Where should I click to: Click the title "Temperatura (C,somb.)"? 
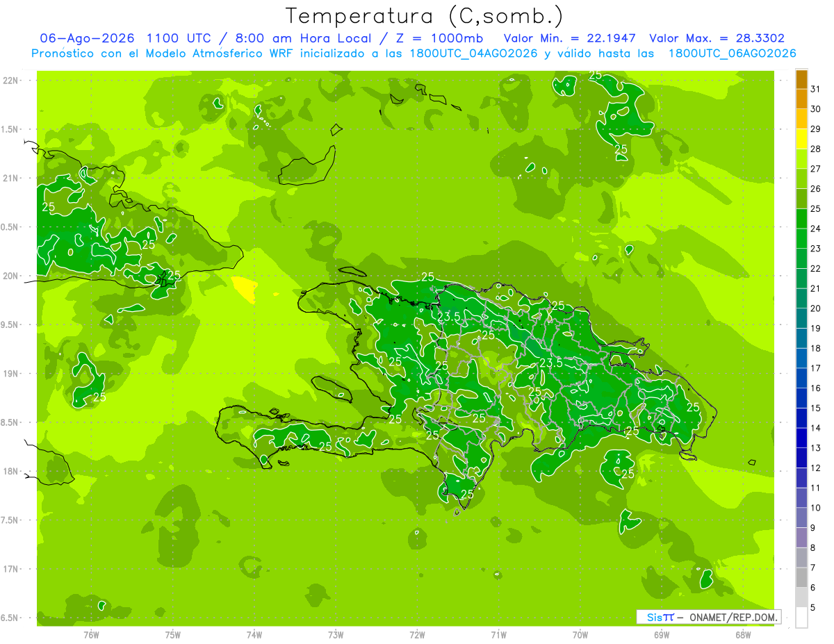coord(424,16)
